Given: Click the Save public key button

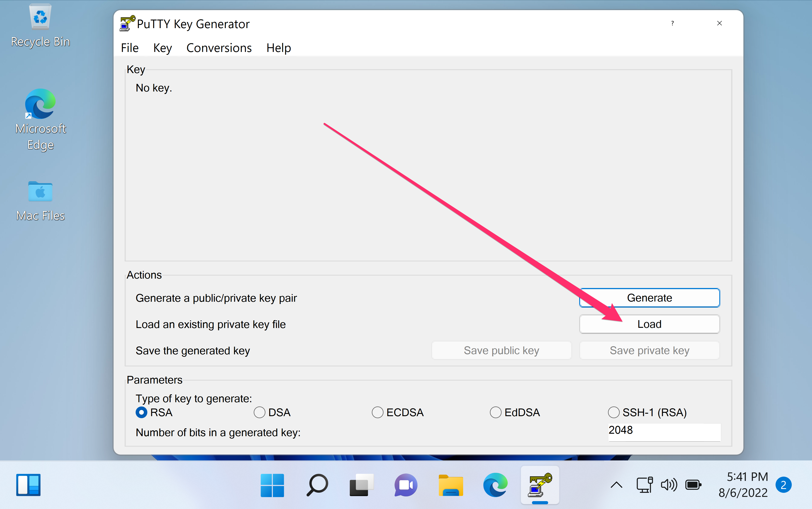Looking at the screenshot, I should (x=501, y=350).
